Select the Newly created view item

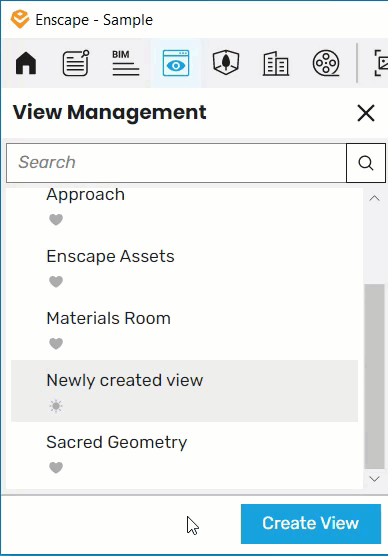184,391
